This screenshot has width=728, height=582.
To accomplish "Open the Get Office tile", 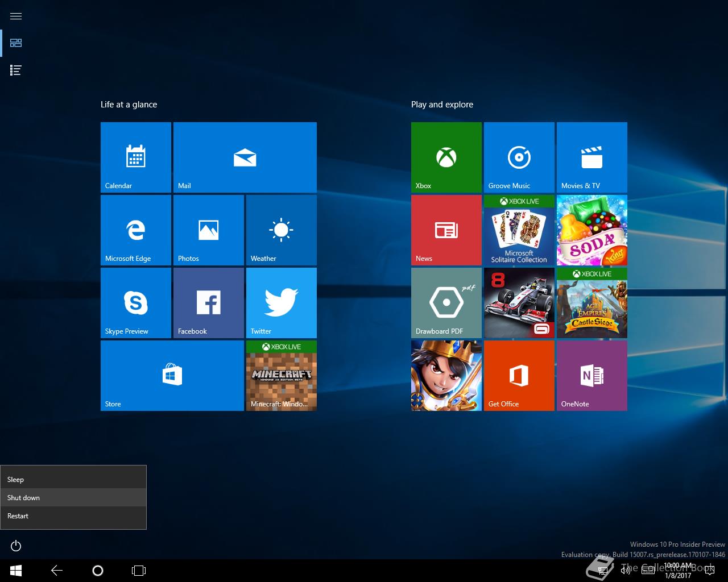I will 519,376.
